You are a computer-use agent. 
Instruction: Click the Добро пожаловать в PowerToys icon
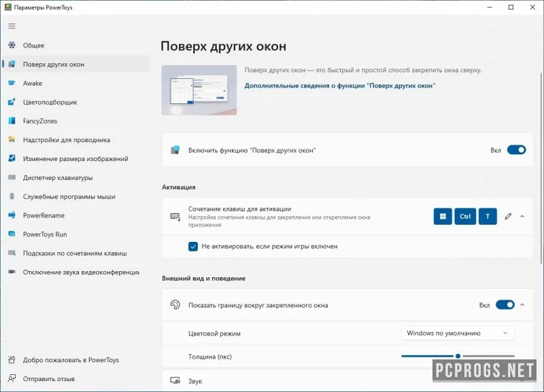coord(12,360)
